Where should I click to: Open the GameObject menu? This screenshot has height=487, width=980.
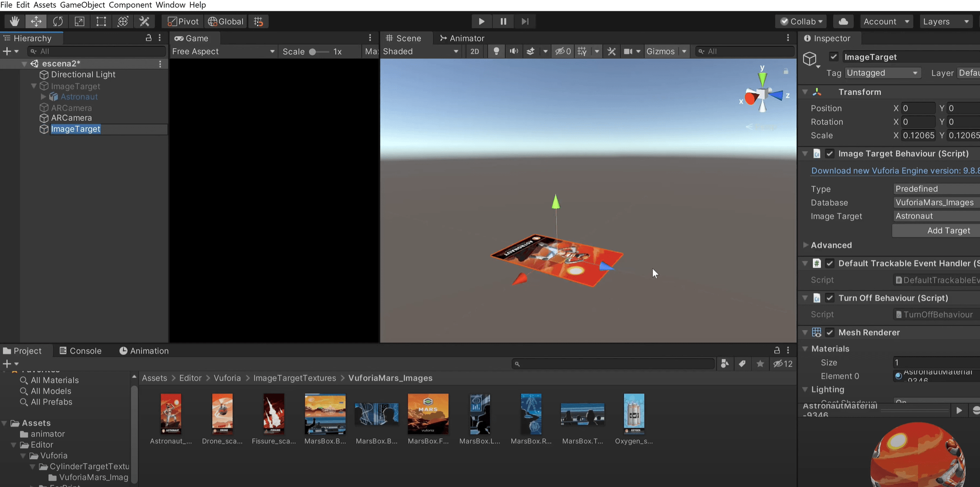82,5
